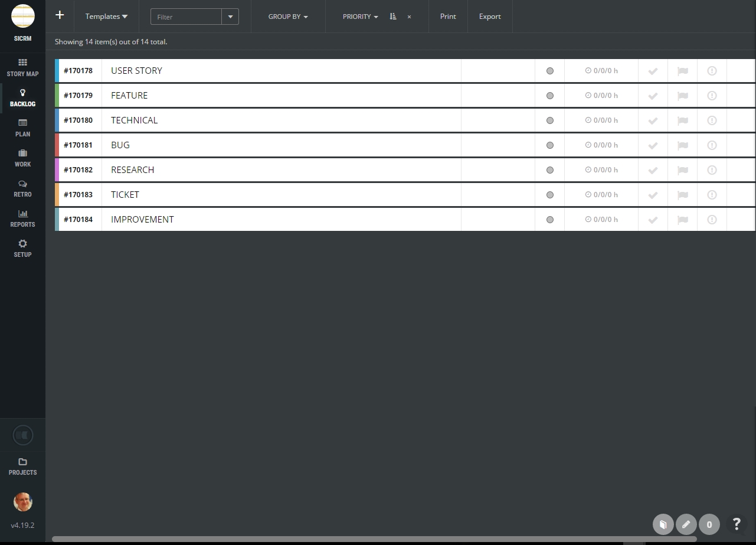Open the Retro section

[x=22, y=188]
